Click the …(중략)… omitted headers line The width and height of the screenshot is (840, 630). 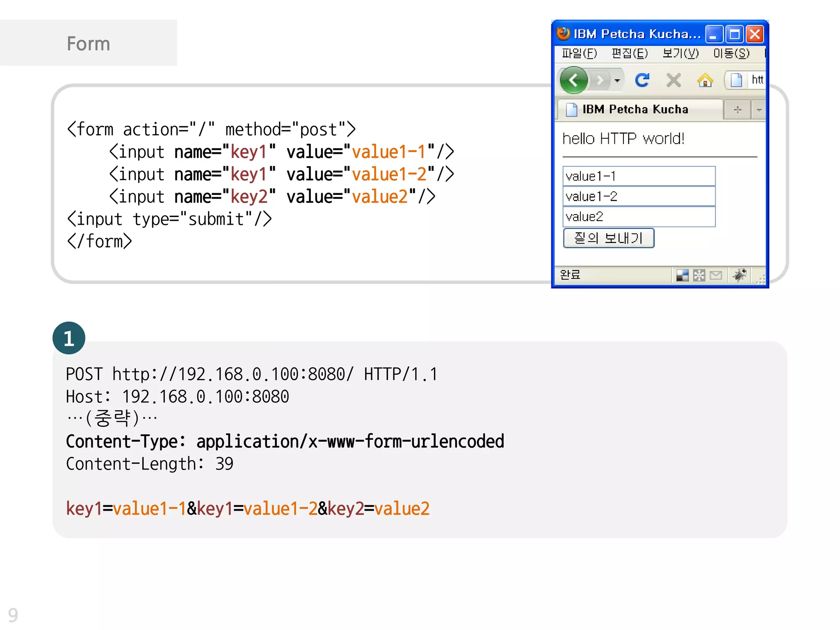click(x=112, y=419)
